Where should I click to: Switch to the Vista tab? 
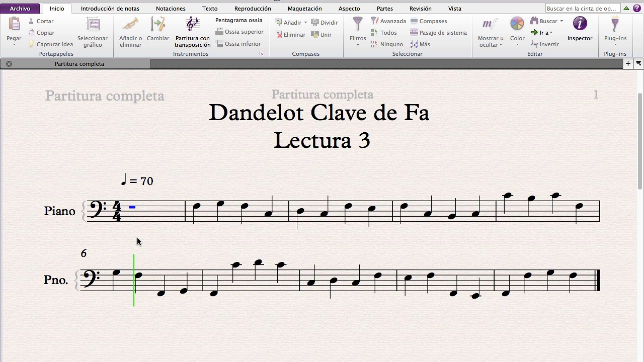pos(455,9)
